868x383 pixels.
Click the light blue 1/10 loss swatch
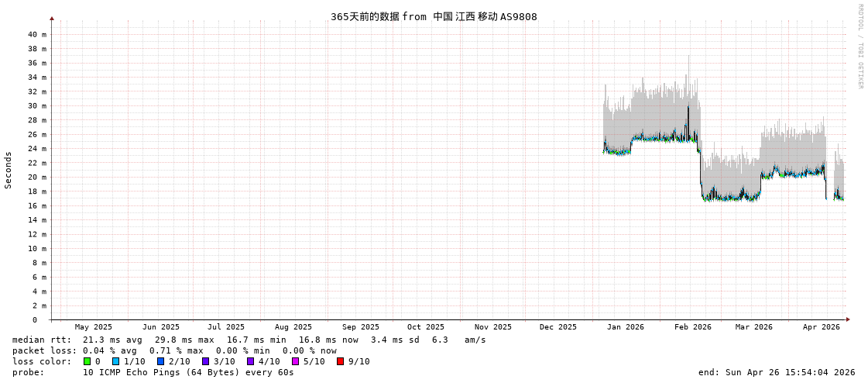(115, 361)
